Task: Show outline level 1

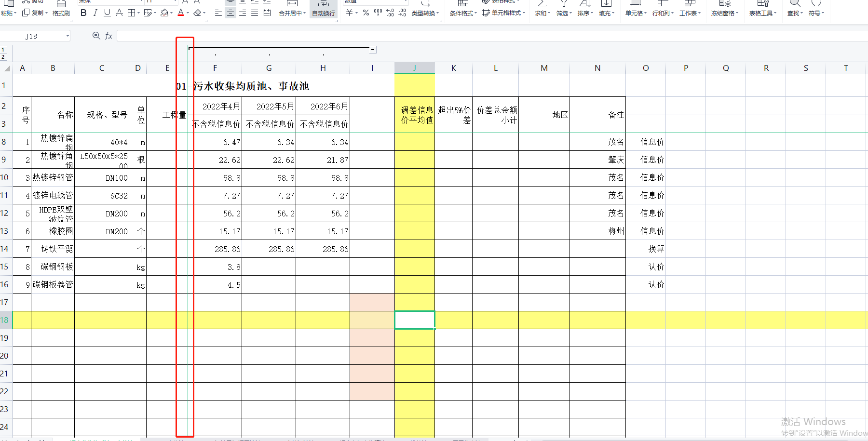Action: [x=3, y=50]
